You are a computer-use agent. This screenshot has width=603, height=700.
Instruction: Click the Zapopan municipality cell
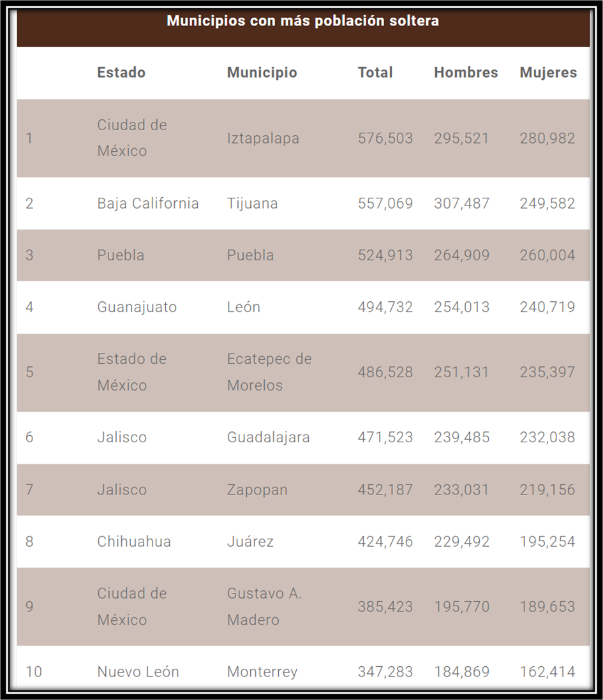[257, 489]
